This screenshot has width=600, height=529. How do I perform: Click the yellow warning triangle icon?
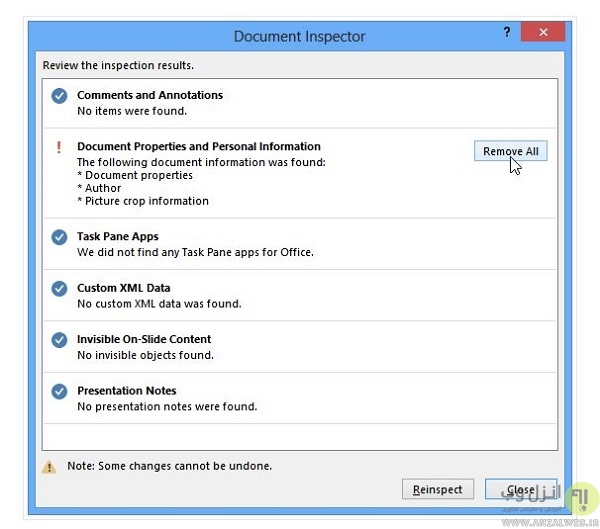49,466
